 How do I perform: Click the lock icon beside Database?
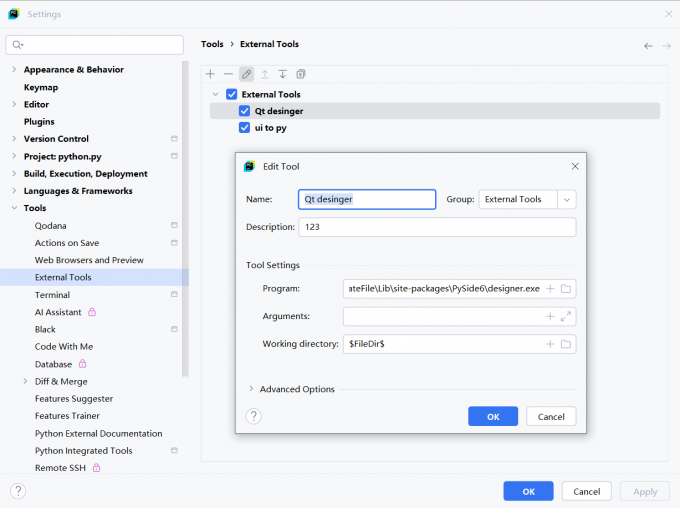coord(82,364)
